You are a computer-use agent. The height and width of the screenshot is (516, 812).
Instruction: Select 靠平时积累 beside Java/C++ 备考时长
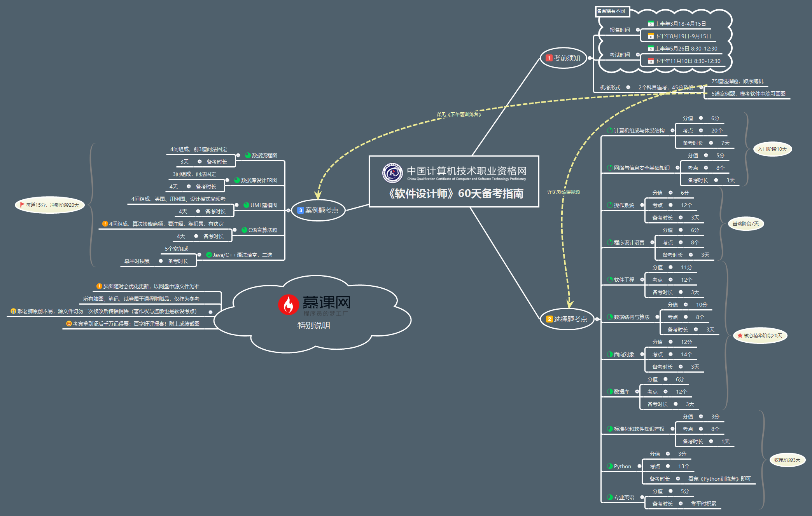[137, 261]
